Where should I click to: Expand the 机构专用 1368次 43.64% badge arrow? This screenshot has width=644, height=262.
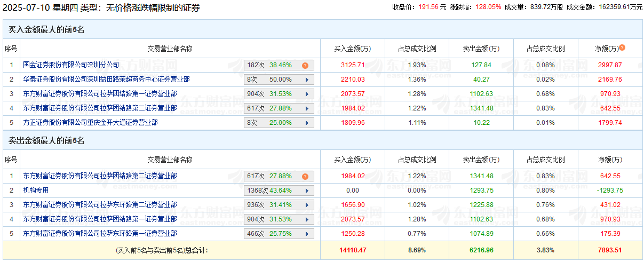pyautogui.click(x=307, y=190)
